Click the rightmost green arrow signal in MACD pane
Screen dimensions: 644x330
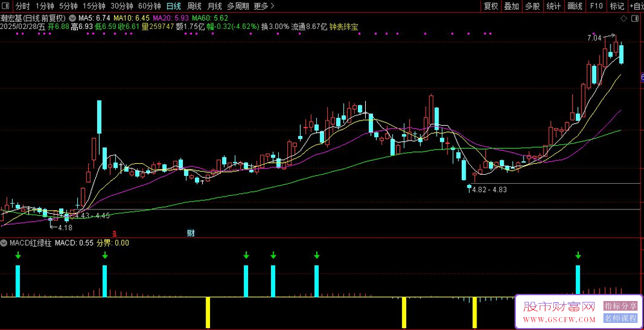578,255
